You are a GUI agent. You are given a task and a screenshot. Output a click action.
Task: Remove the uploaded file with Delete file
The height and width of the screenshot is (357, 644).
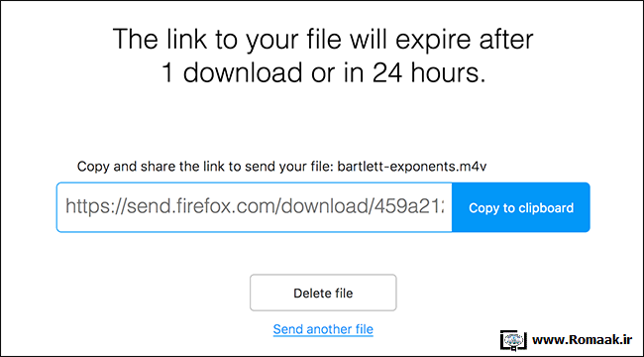pyautogui.click(x=323, y=293)
